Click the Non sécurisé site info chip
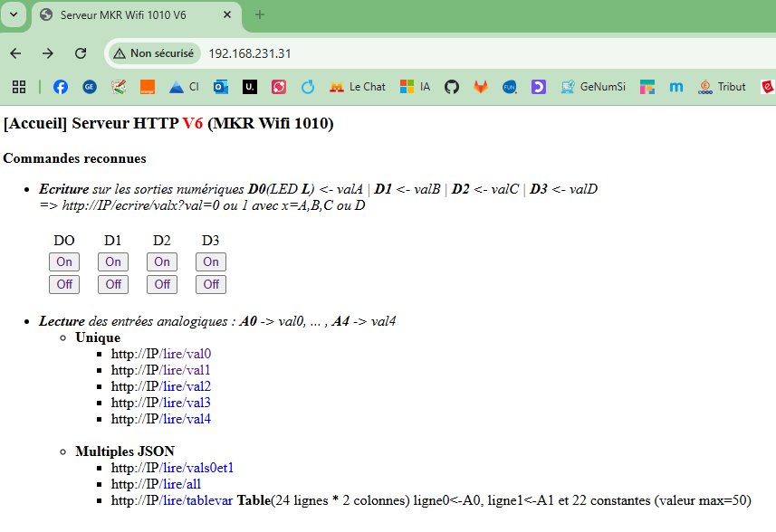This screenshot has height=532, width=776. 154,53
